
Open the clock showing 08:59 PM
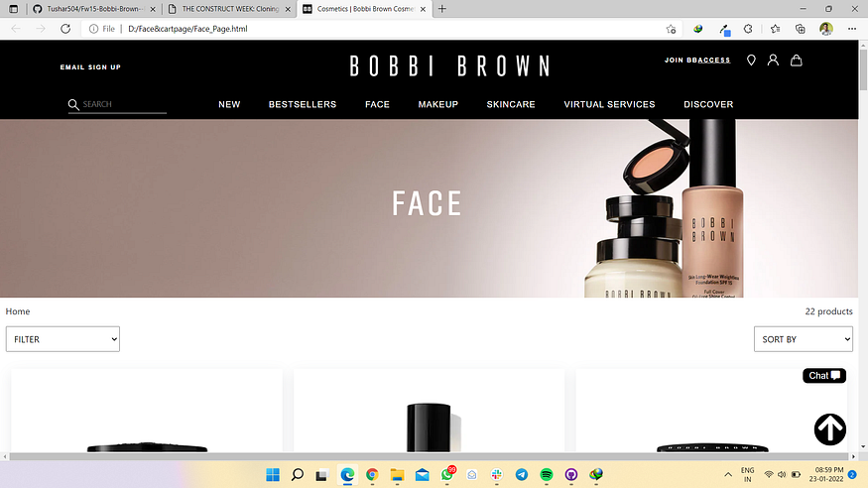(x=826, y=474)
